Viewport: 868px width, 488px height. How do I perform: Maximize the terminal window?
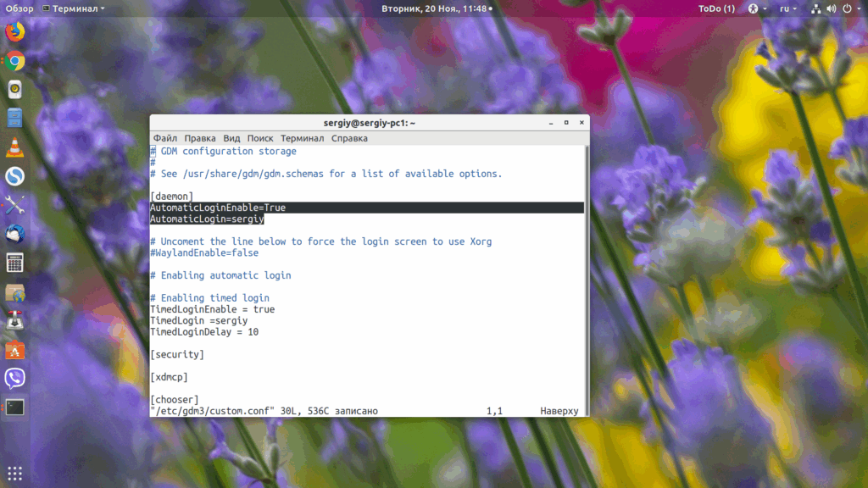(566, 123)
